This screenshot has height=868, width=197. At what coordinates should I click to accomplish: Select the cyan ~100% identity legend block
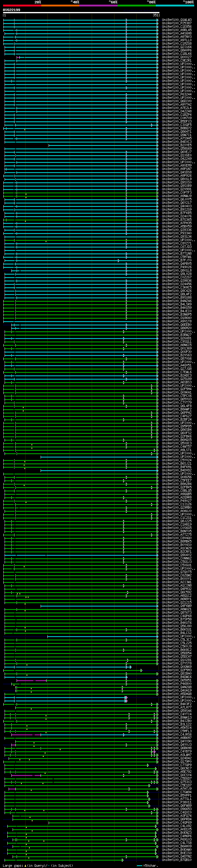click(x=175, y=6)
